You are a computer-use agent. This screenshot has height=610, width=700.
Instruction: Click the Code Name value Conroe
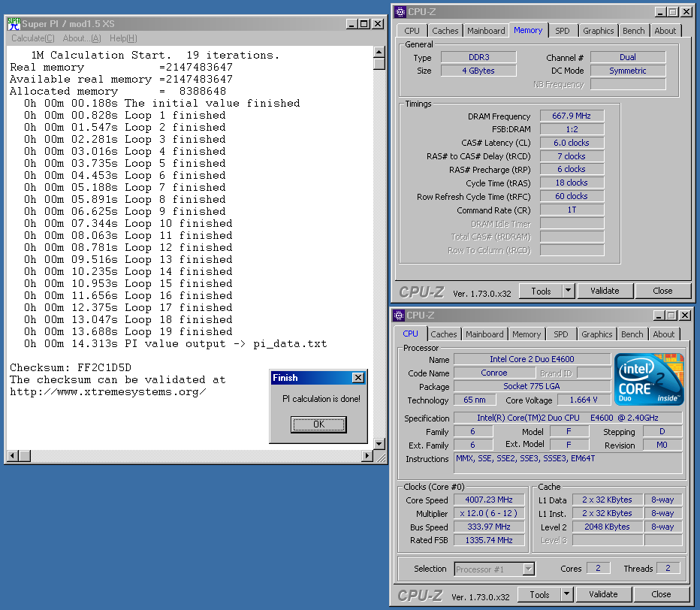tap(493, 373)
